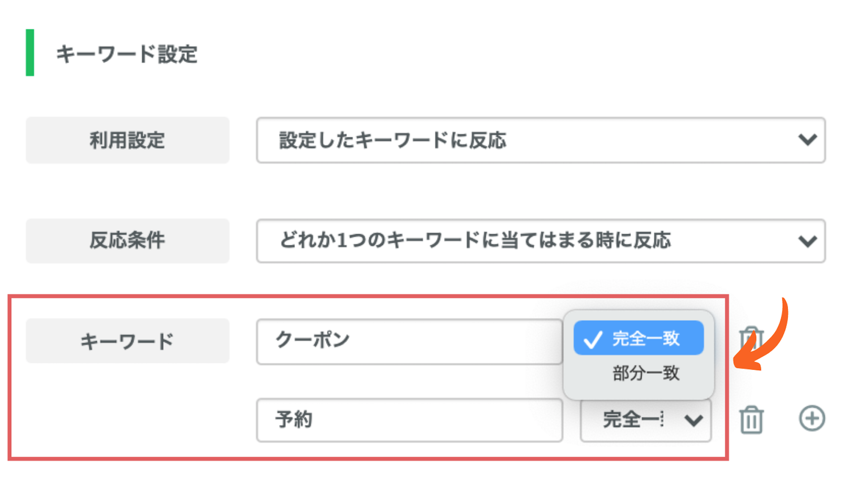Click green bar beside キーワード設定 title

pyautogui.click(x=30, y=52)
